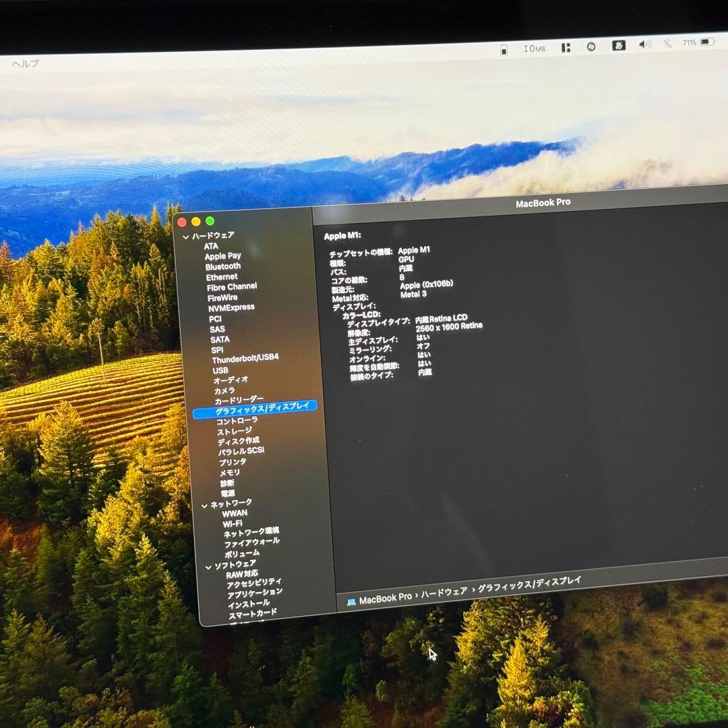The width and height of the screenshot is (728, 728).
Task: Select Wi-Fi under ネットワーク
Action: tap(232, 524)
